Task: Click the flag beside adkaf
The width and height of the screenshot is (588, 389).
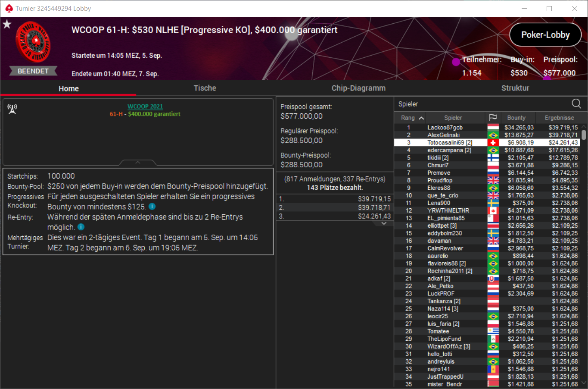Action: 493,279
